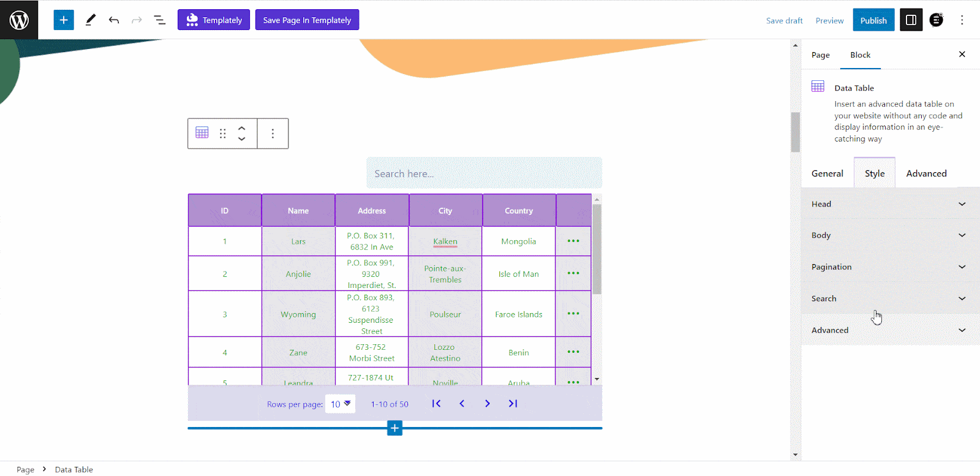This screenshot has height=476, width=980.
Task: Click the Save draft link
Action: click(784, 20)
